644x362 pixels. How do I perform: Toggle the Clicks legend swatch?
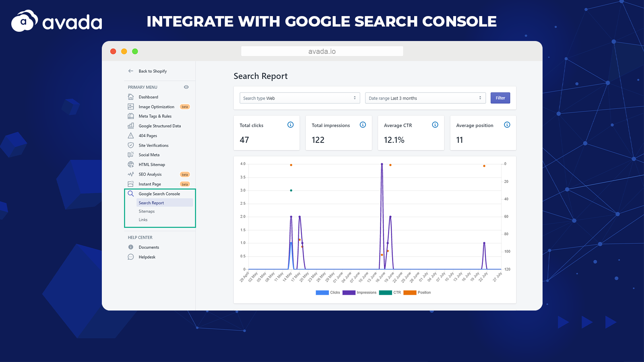322,292
